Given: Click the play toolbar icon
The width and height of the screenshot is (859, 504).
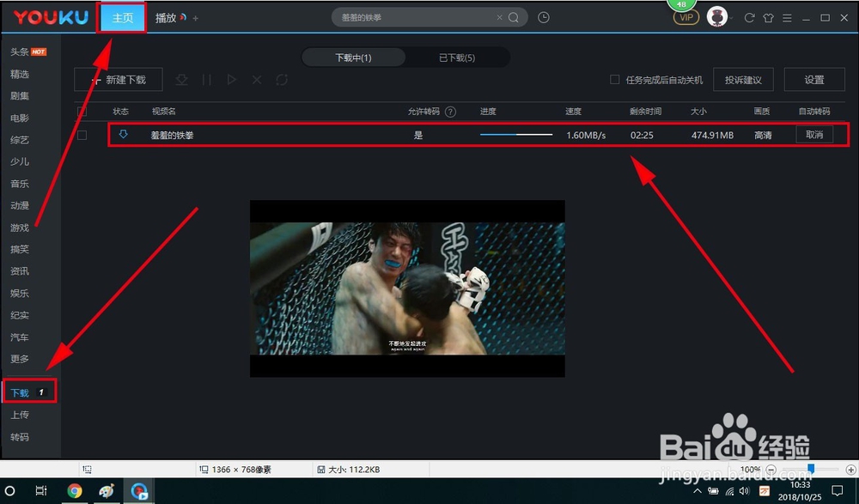Looking at the screenshot, I should point(232,80).
